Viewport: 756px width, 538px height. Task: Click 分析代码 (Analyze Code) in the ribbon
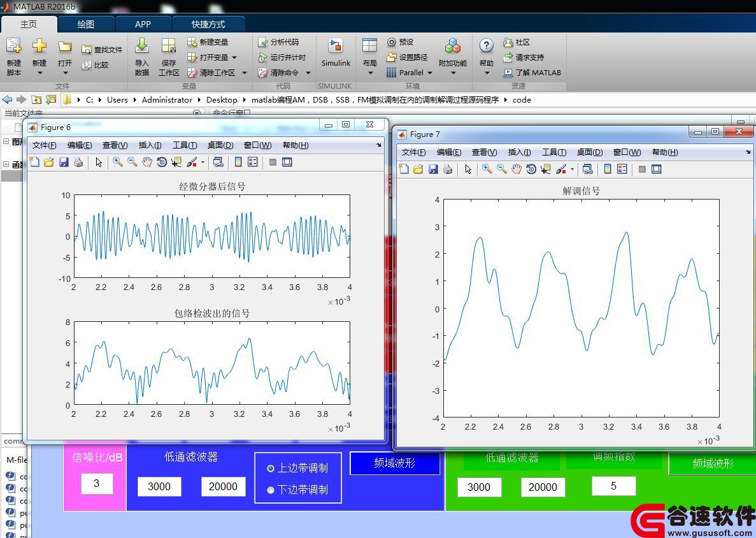click(278, 42)
